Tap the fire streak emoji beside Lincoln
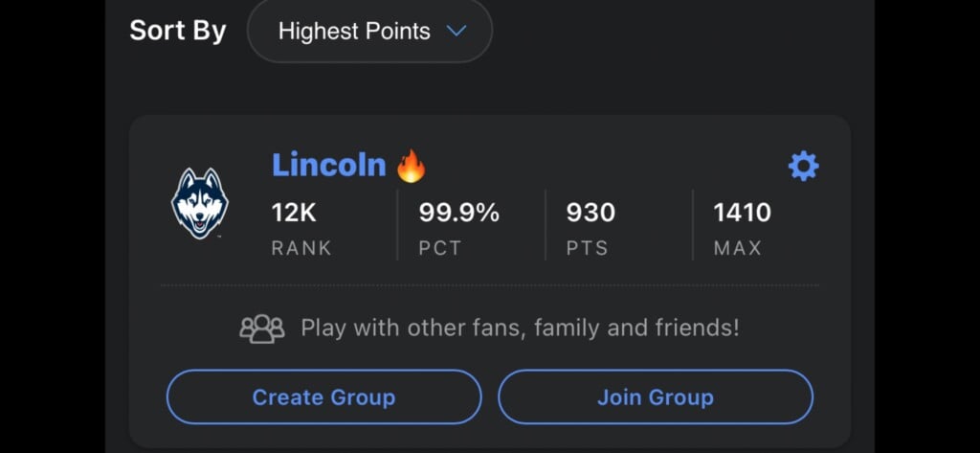Image resolution: width=980 pixels, height=453 pixels. pos(412,166)
